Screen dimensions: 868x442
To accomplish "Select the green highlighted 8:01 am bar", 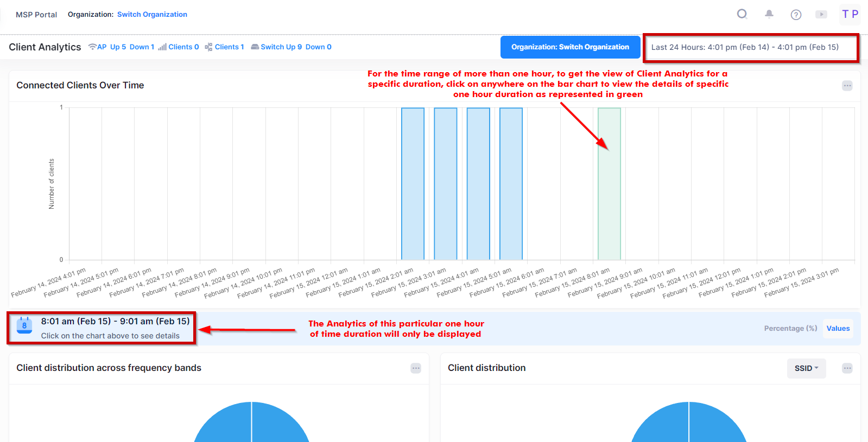I will point(609,184).
